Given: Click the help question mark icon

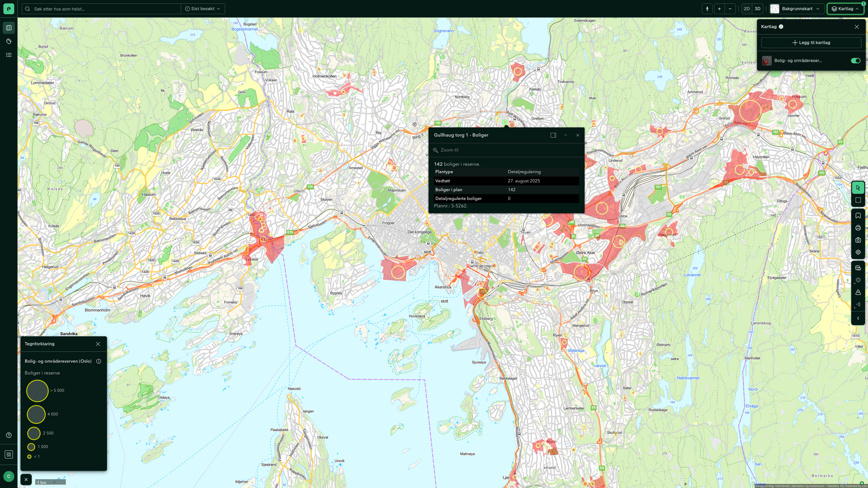Looking at the screenshot, I should point(9,435).
